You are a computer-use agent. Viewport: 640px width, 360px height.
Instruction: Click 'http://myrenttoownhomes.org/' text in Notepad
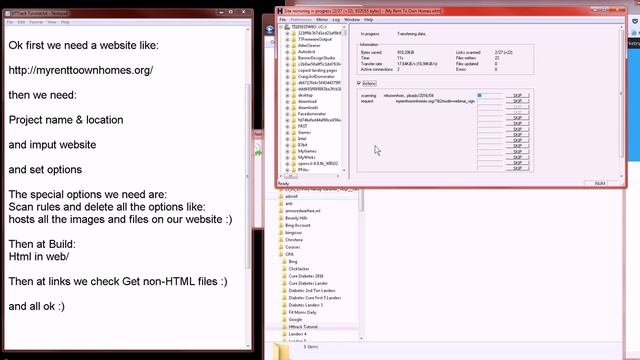81,70
